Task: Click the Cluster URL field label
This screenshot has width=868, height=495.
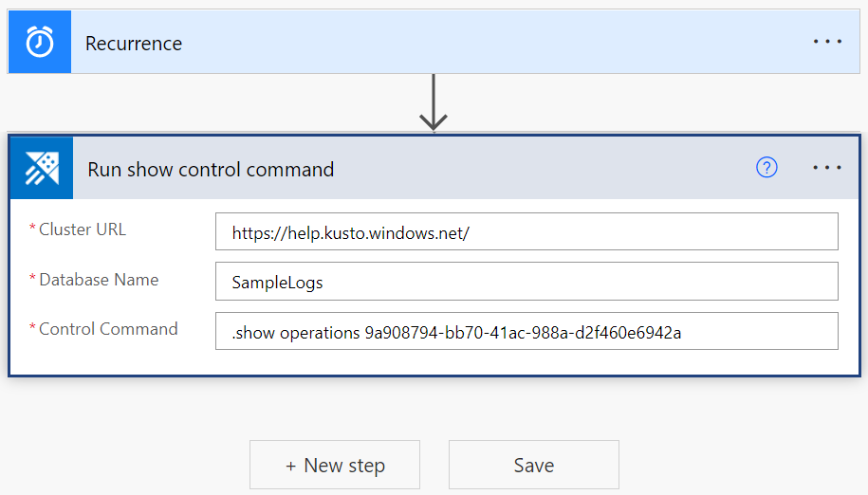Action: [83, 229]
